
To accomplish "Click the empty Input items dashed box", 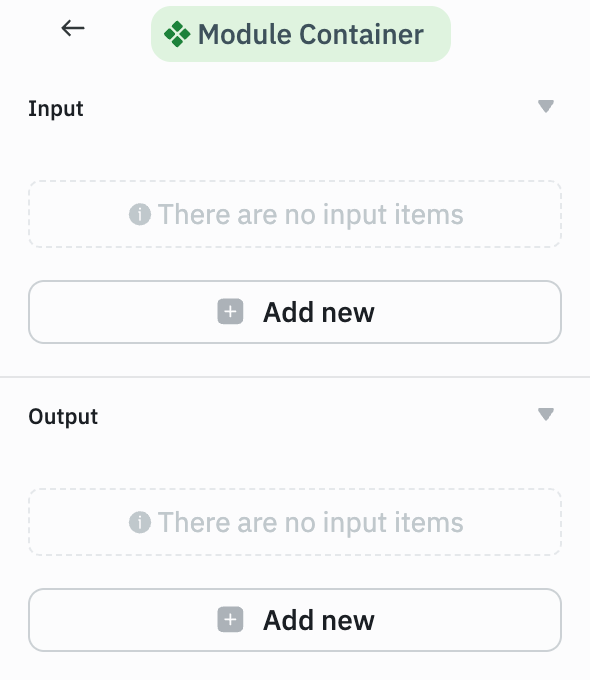I will pos(295,214).
